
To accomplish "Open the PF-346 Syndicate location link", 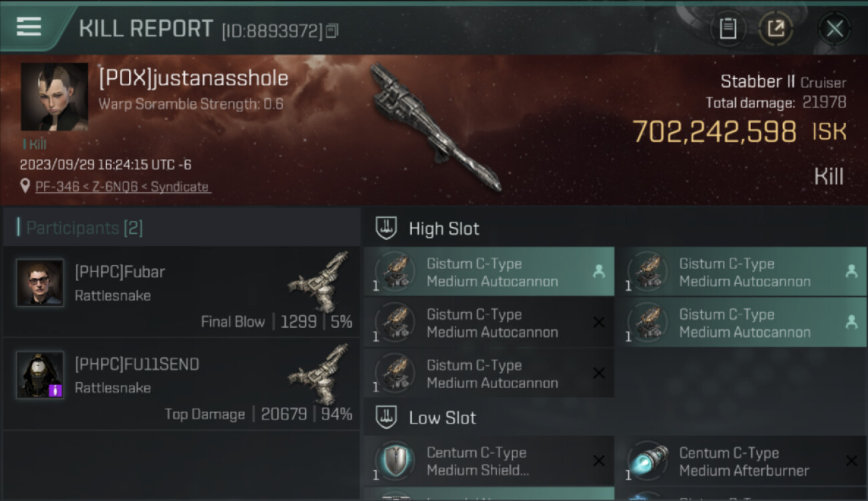I will 122,187.
